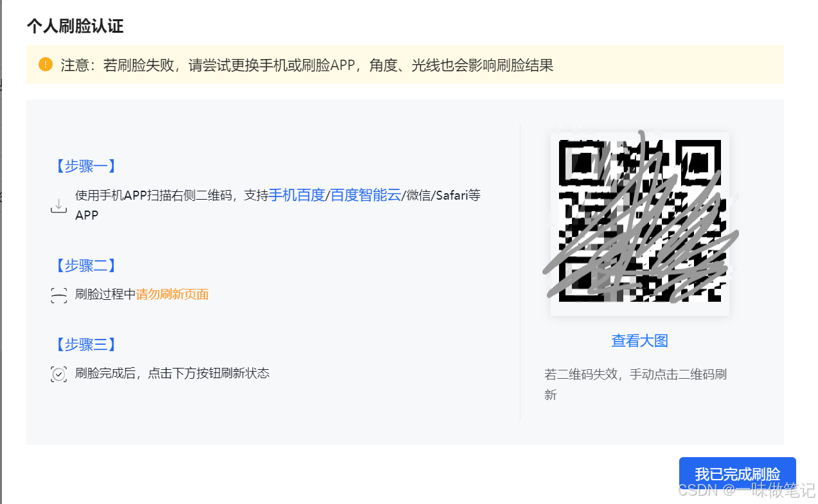Click the 个人刷脸认证 dialog title

click(75, 26)
